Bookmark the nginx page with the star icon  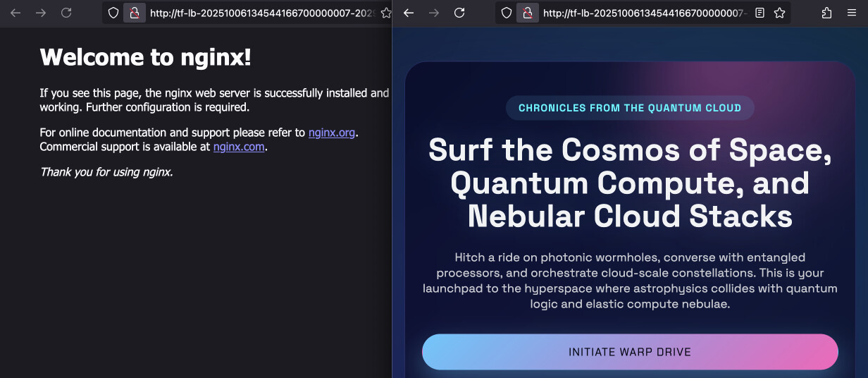(x=385, y=13)
